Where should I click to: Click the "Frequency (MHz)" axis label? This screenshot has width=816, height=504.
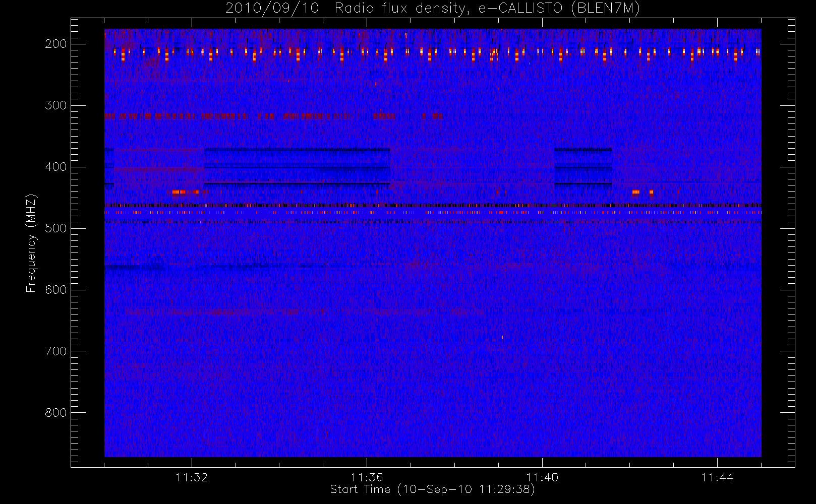click(x=31, y=243)
